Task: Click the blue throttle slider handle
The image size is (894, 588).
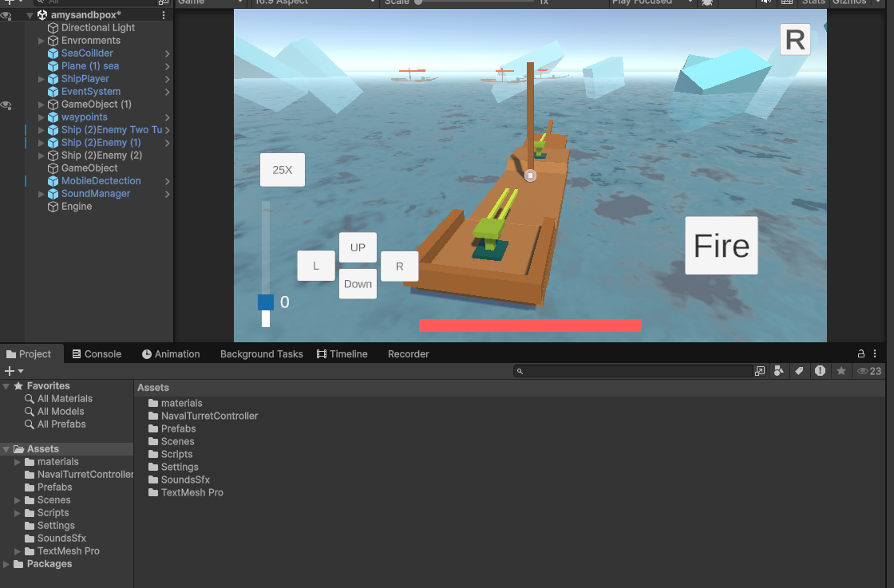Action: [266, 302]
